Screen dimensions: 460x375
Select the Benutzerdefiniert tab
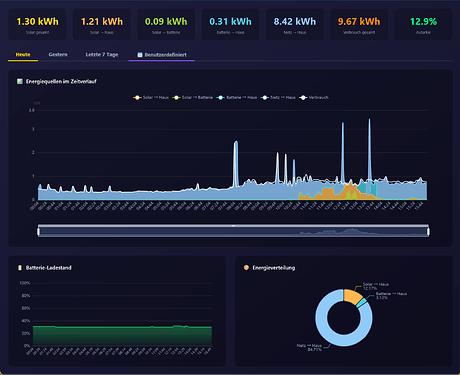click(x=162, y=55)
